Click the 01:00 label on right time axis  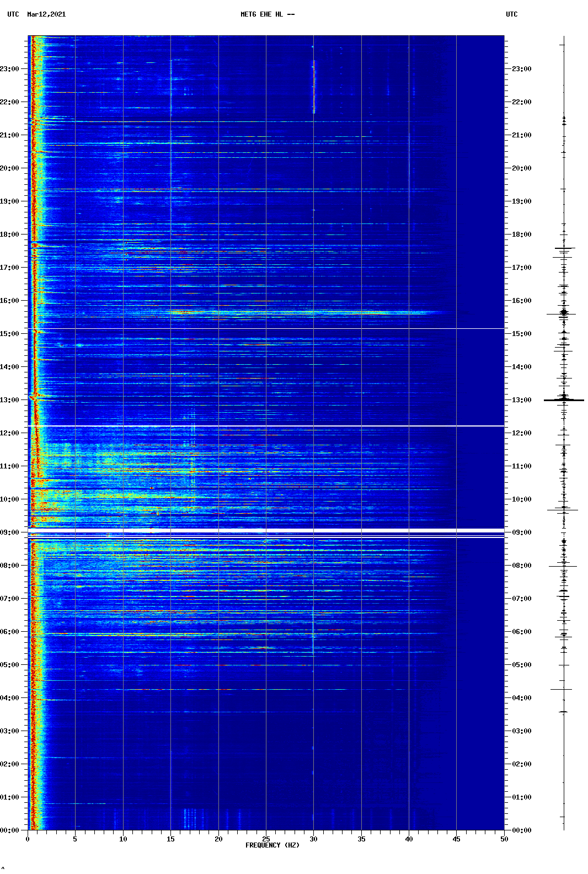[521, 797]
